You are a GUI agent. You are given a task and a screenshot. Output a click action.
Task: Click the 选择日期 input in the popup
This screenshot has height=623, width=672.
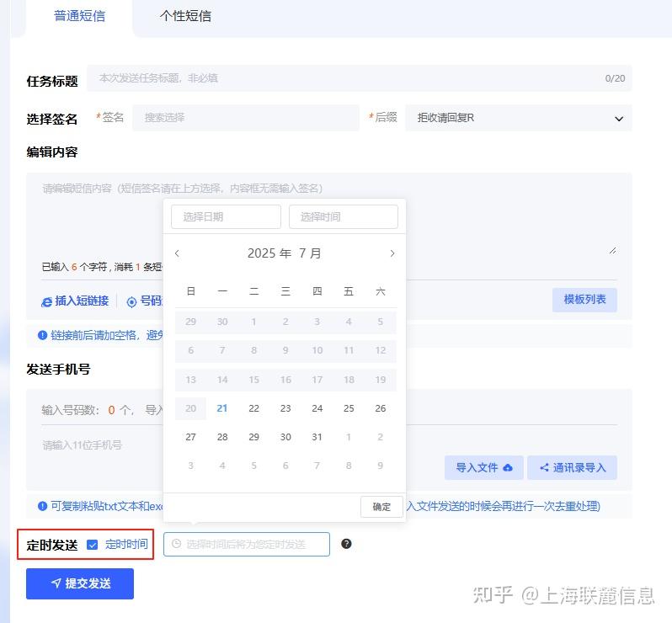[x=226, y=217]
